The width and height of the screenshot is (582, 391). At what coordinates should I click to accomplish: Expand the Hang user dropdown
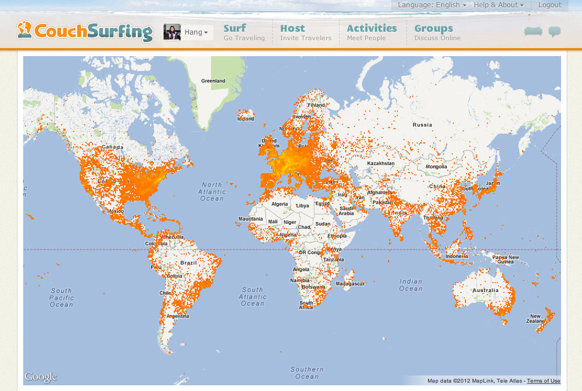[x=196, y=32]
